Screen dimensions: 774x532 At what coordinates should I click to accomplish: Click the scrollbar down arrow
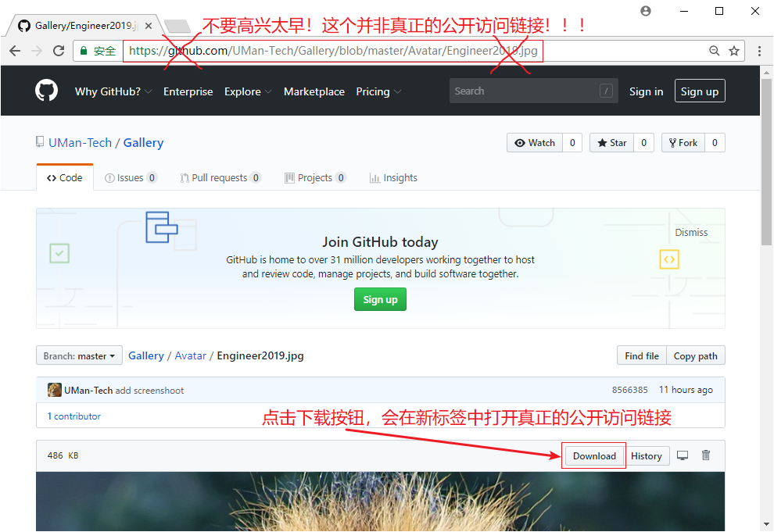pyautogui.click(x=766, y=524)
